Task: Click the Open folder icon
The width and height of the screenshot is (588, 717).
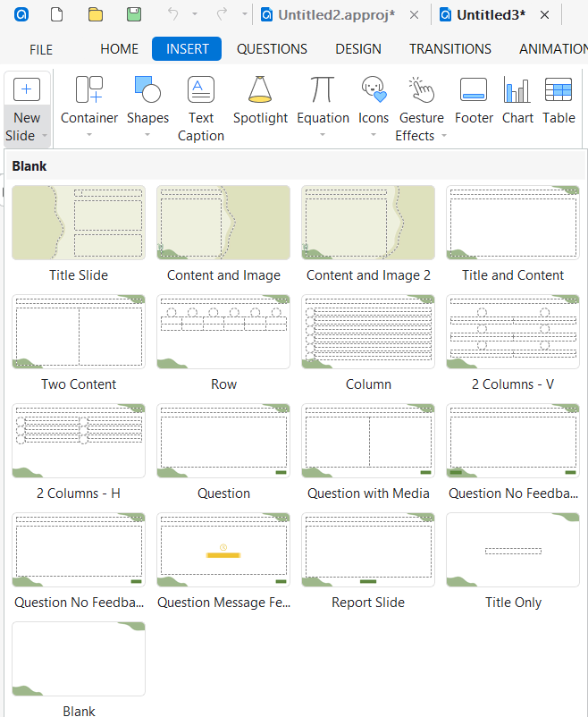Action: pos(96,15)
